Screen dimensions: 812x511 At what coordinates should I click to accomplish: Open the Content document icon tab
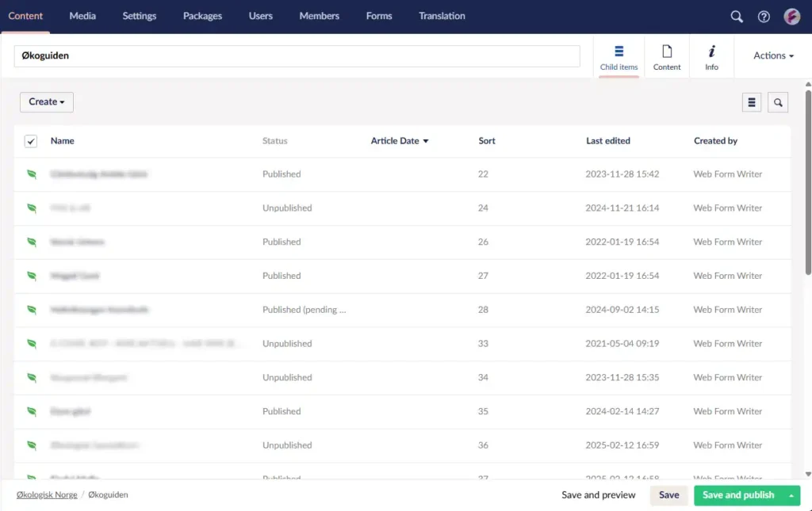click(667, 57)
